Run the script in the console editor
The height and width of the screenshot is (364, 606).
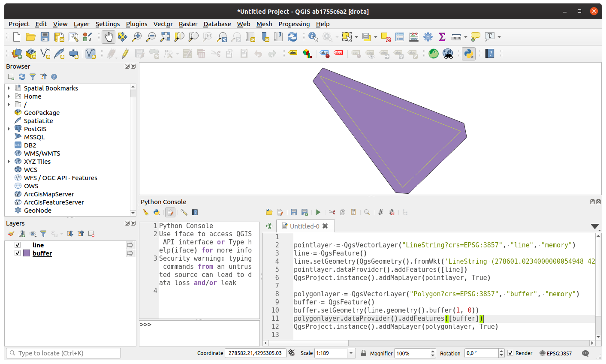318,212
